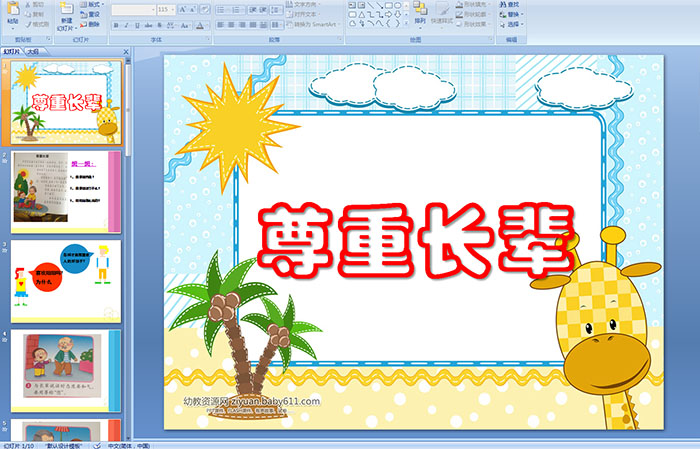Screen dimensions: 700x449
Task: Click the Replace (替换) button
Action: 513,15
